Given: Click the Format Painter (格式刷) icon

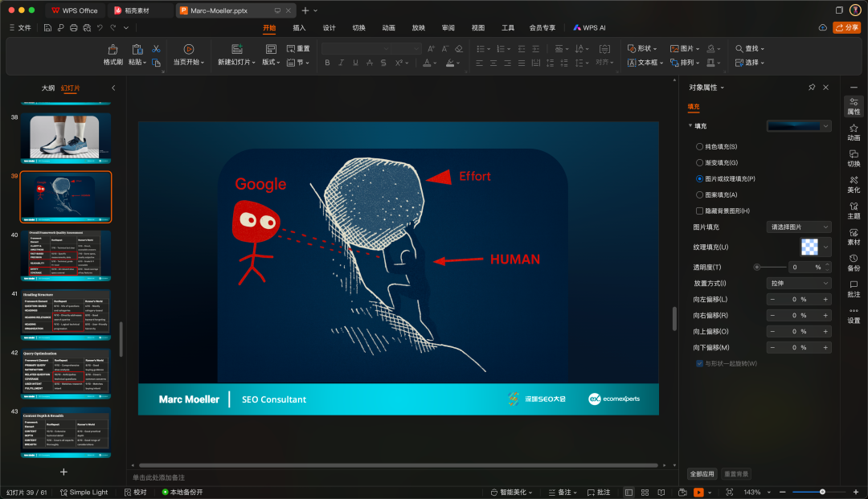Looking at the screenshot, I should (113, 49).
